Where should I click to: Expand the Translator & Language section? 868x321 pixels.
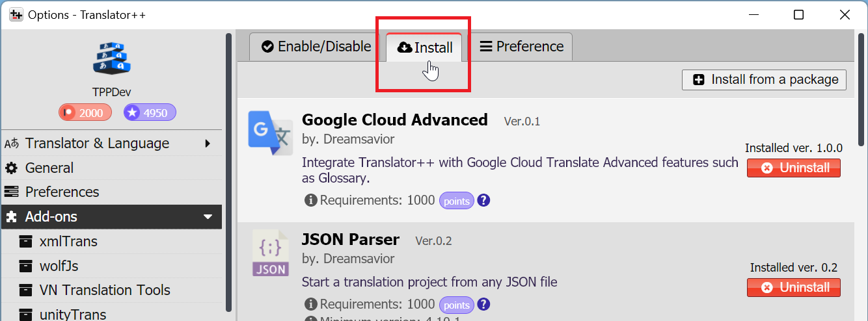tap(208, 143)
